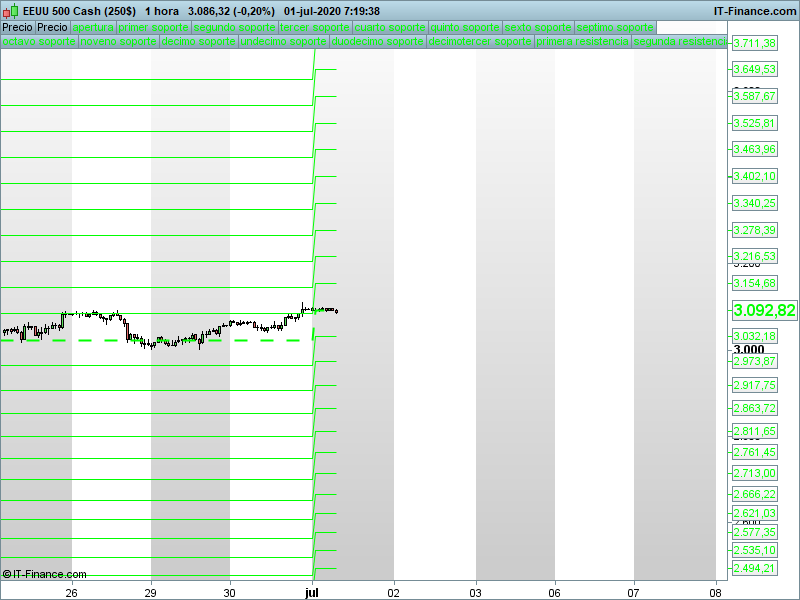Viewport: 800px width, 600px height.
Task: Click the 3.711,38 price level tag
Action: point(755,43)
